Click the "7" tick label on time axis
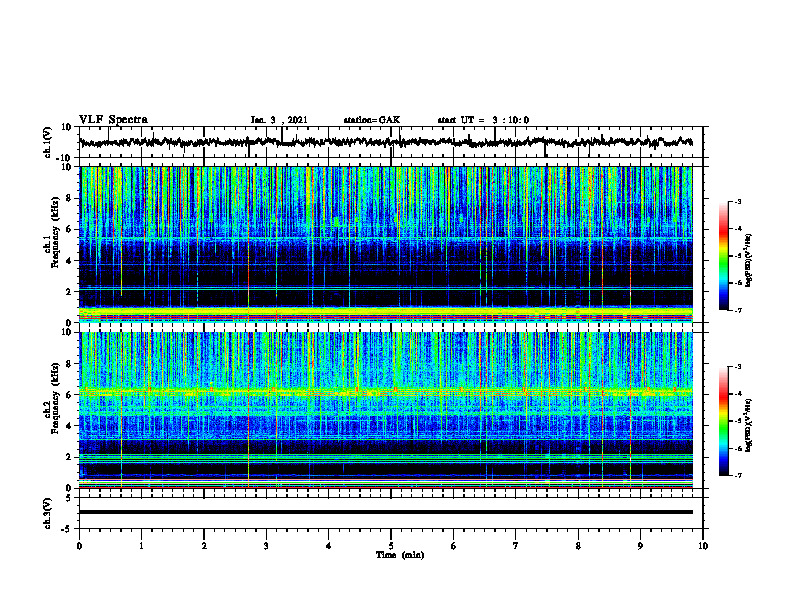792x612 pixels. coord(516,546)
